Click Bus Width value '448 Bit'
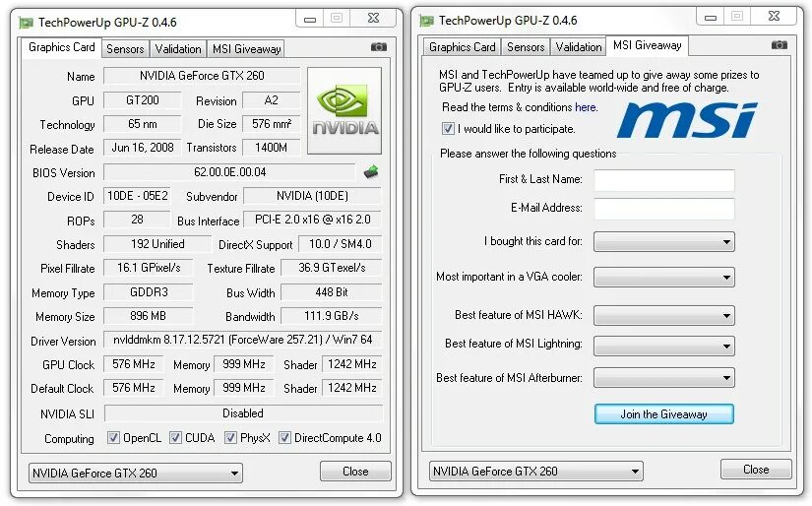The image size is (812, 506). 332,292
